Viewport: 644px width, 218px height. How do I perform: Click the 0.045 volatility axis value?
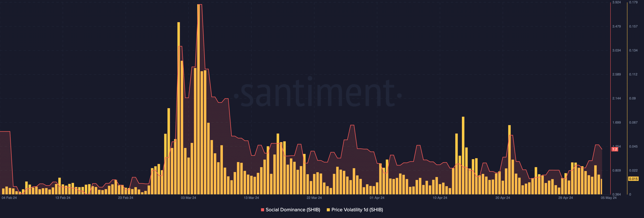tap(633, 146)
